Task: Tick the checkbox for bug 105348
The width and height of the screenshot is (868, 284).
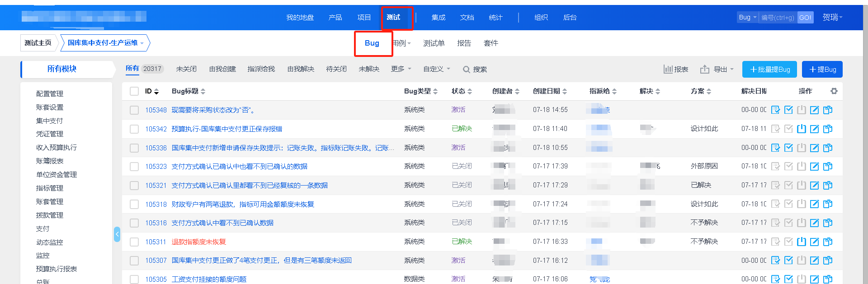Action: pos(134,110)
